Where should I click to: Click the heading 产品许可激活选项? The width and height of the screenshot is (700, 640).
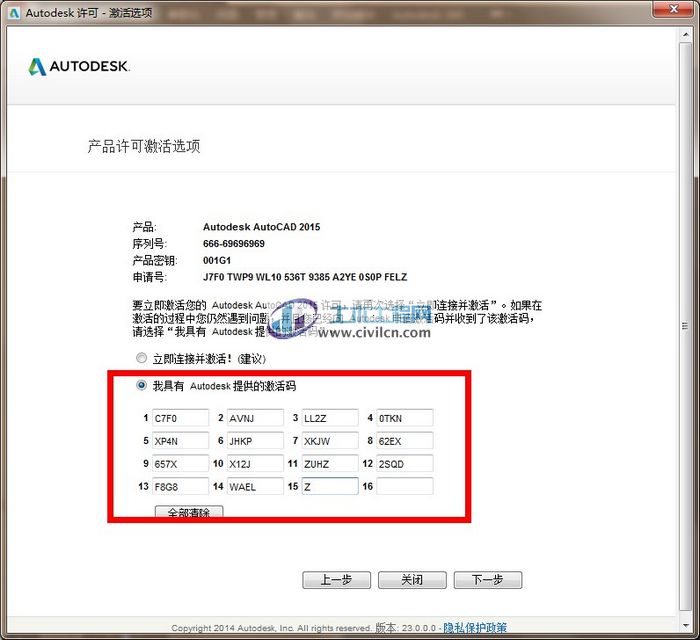tap(144, 146)
